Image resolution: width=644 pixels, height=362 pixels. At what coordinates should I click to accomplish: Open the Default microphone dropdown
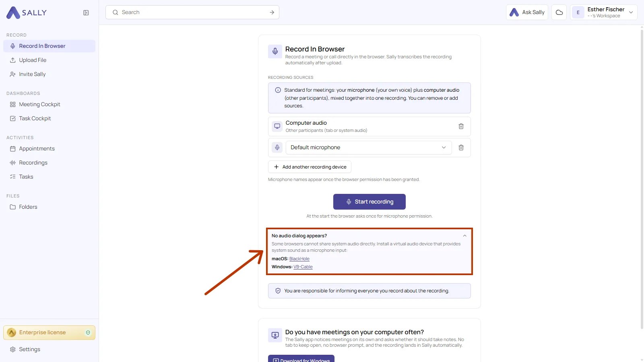click(369, 148)
